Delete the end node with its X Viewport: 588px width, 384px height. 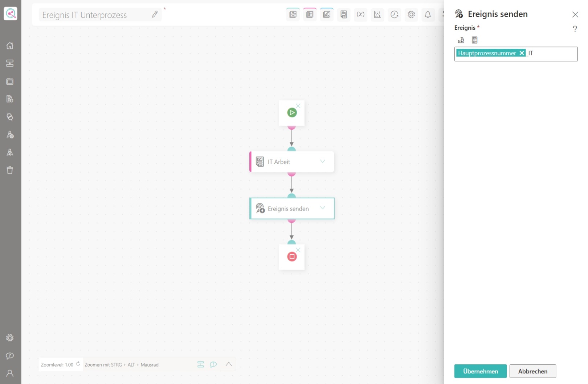click(x=298, y=250)
